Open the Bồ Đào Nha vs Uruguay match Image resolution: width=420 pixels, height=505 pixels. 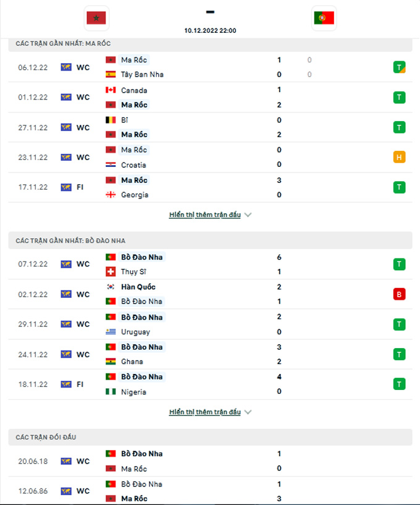pos(210,325)
